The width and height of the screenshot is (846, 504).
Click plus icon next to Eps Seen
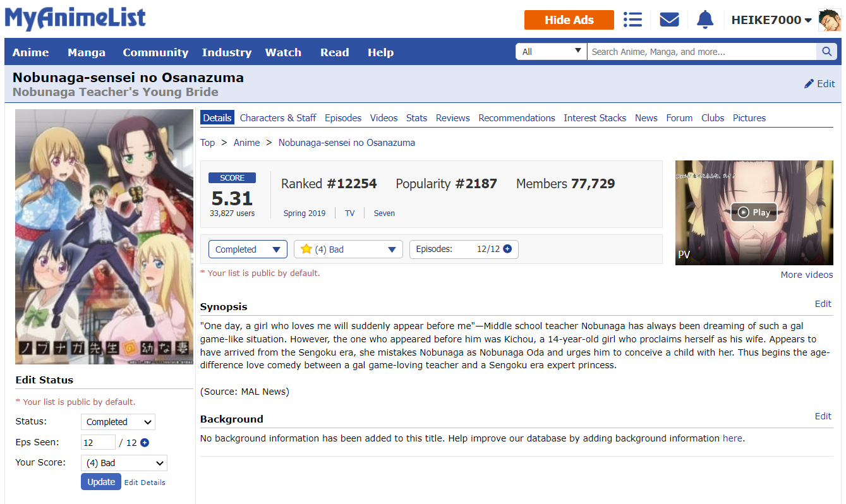(x=145, y=443)
